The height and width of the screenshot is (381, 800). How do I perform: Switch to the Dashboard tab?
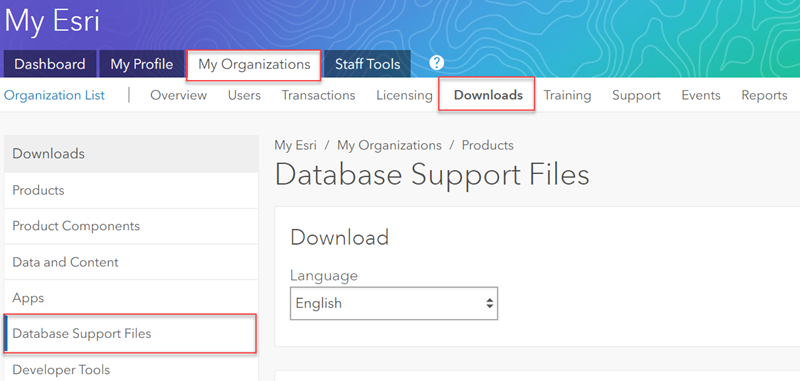[x=49, y=64]
